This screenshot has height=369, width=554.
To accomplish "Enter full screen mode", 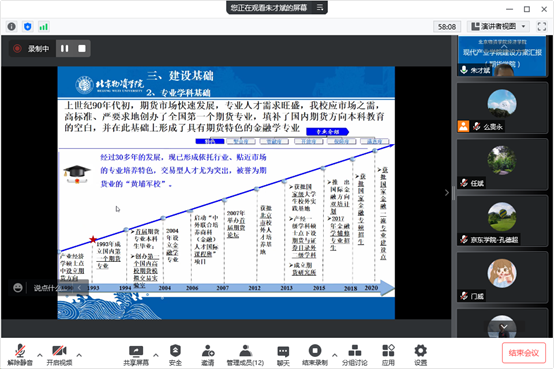I will (542, 27).
